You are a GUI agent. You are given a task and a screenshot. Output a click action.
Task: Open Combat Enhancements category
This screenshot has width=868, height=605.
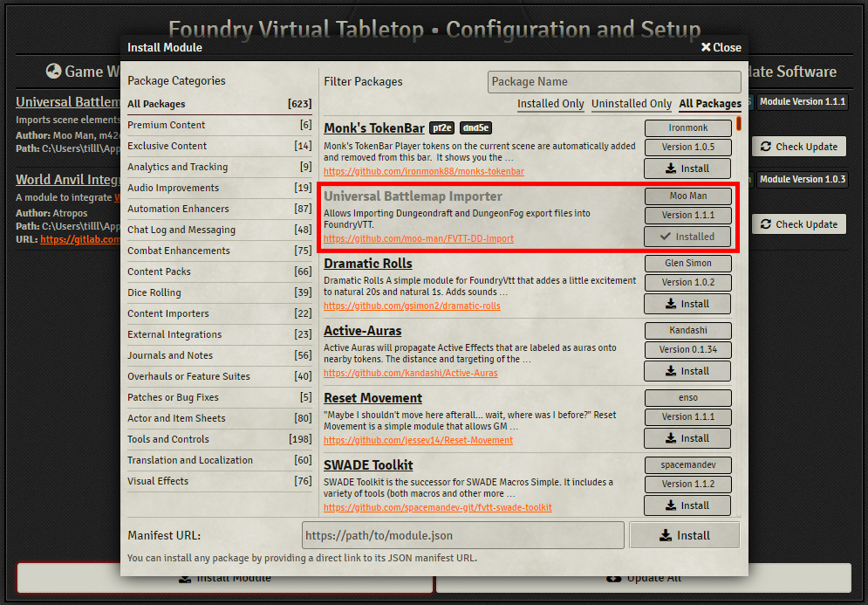tap(219, 251)
